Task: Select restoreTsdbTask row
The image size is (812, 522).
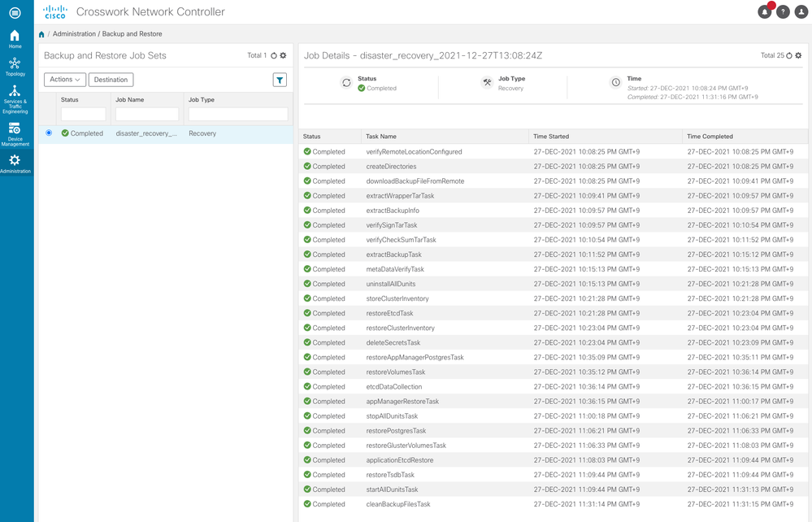Action: coord(553,474)
